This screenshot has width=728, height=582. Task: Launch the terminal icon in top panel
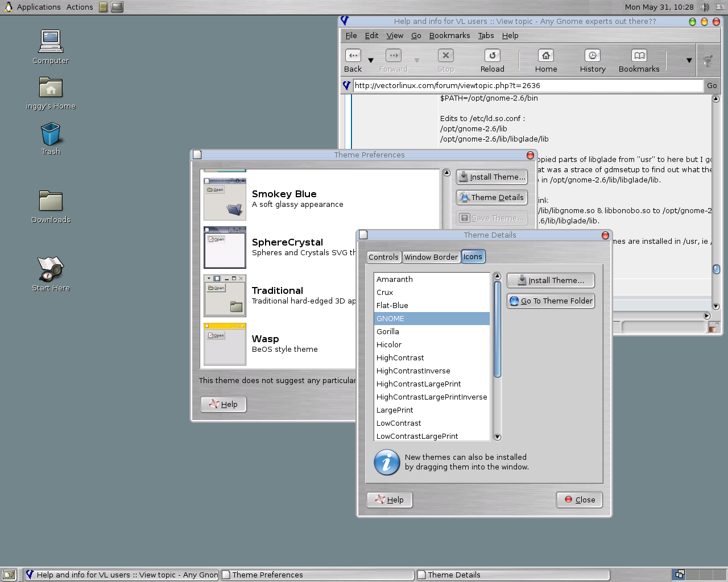(117, 7)
